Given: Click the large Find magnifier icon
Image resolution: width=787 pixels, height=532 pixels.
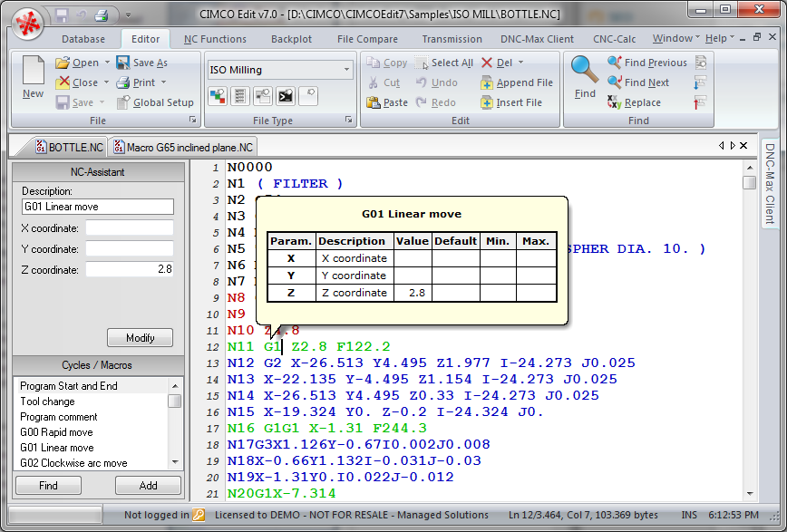Looking at the screenshot, I should pos(585,70).
